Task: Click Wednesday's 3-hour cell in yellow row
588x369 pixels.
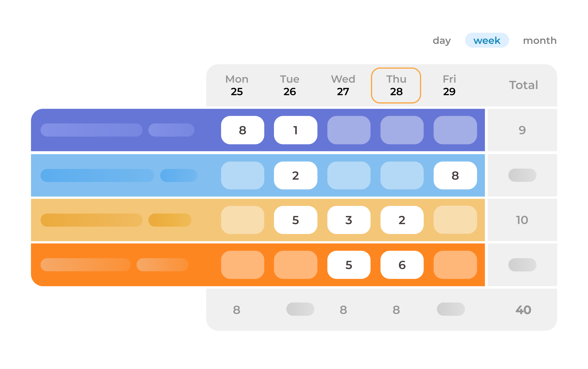Action: tap(349, 220)
